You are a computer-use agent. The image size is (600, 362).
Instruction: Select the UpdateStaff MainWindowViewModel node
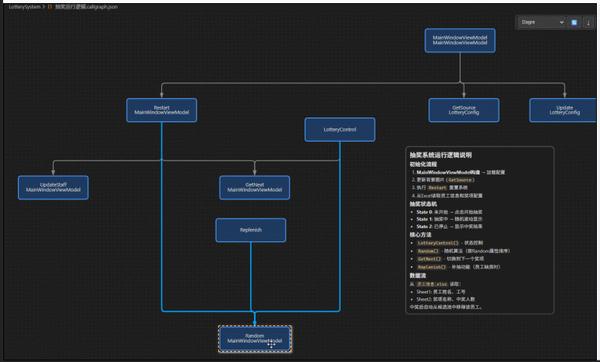tap(53, 188)
